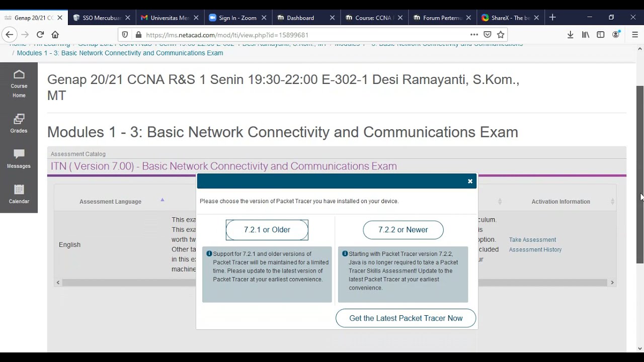Close the Sign In - Zoom tab
Screen dimensions: 644x362
(264, 18)
